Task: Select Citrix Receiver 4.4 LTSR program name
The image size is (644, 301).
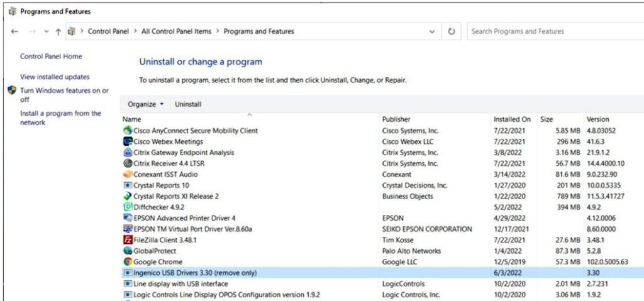Action: [169, 163]
